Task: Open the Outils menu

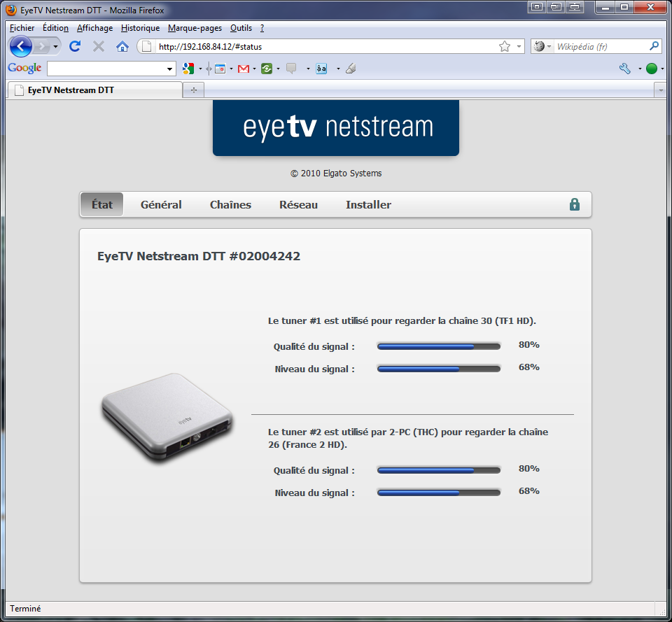Action: (x=241, y=28)
